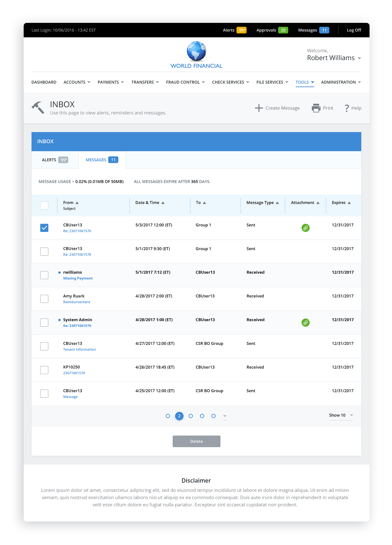The image size is (392, 545).
Task: Click the Messages 11 badge in top bar
Action: tap(324, 30)
